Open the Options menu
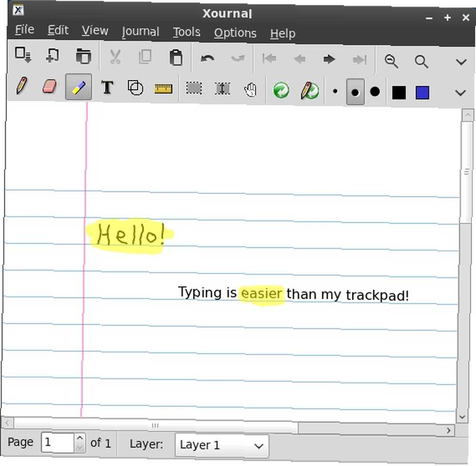This screenshot has height=466, width=476. coord(235,33)
